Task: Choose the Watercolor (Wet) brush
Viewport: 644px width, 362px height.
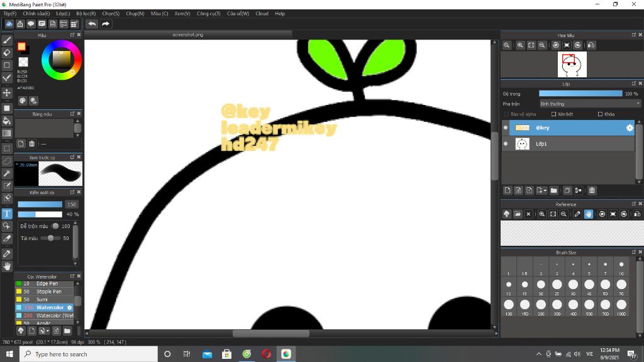Action: pyautogui.click(x=45, y=315)
